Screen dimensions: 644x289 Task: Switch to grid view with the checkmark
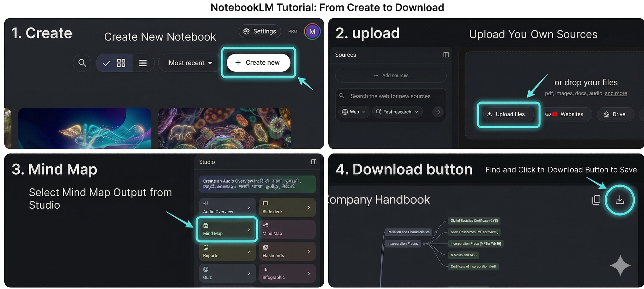pyautogui.click(x=114, y=63)
